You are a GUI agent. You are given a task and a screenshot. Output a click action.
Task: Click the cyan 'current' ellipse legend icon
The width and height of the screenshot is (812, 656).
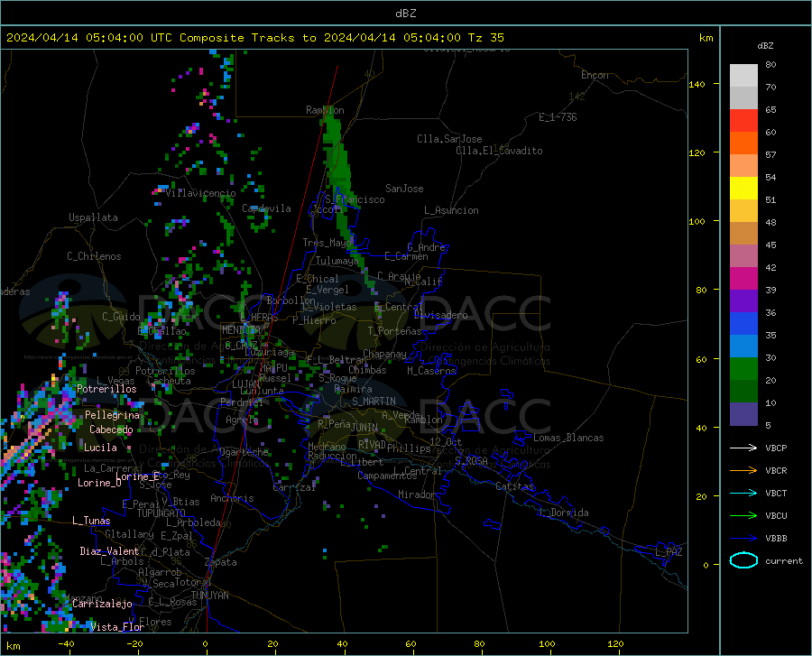coord(743,560)
